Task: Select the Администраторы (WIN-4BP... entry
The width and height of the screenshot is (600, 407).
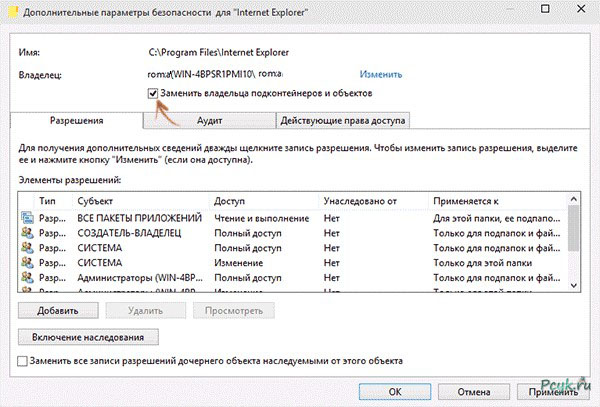Action: point(140,278)
